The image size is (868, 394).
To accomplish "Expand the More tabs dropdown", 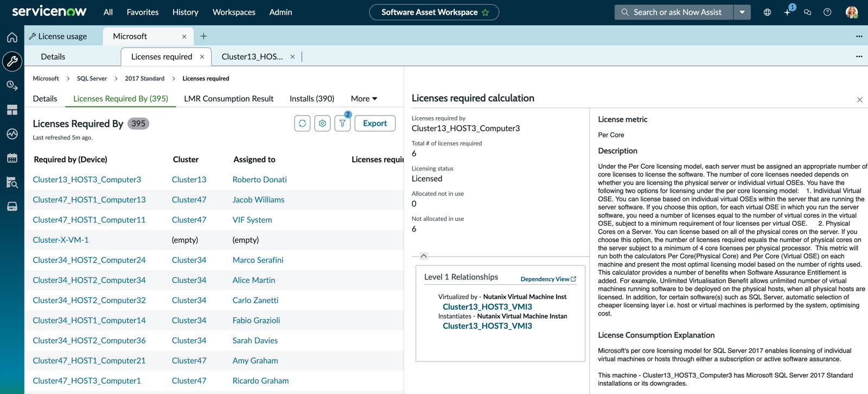I will [x=364, y=99].
